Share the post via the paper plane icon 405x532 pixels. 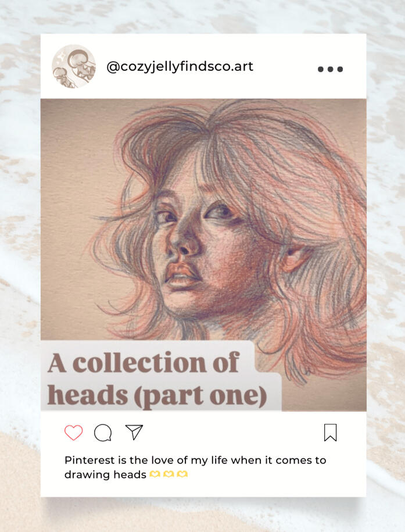(x=134, y=431)
